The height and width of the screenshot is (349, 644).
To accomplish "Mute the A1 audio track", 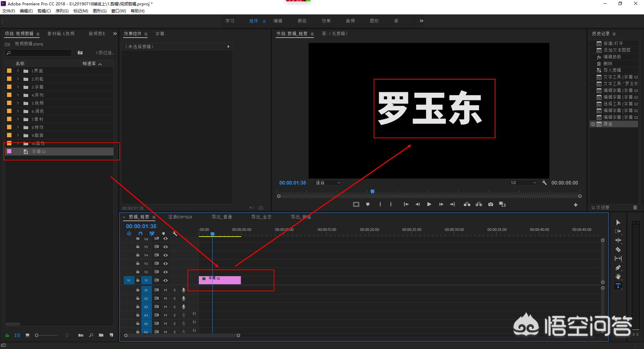I will click(165, 290).
